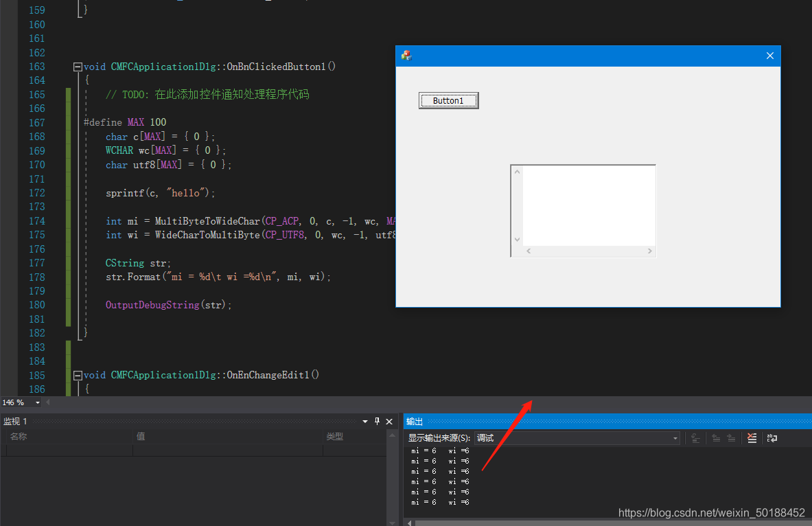Click WideCharToMultiByte on line 175

pyautogui.click(x=207, y=236)
